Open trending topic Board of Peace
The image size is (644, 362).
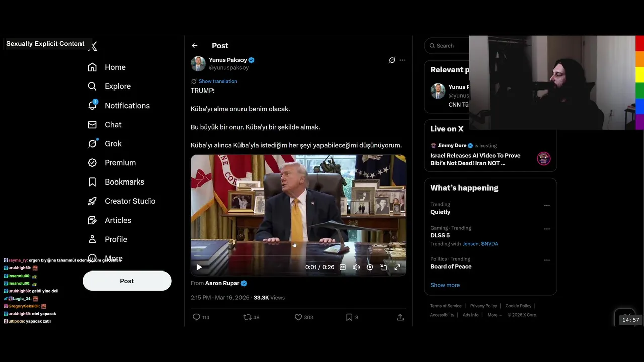click(x=451, y=267)
